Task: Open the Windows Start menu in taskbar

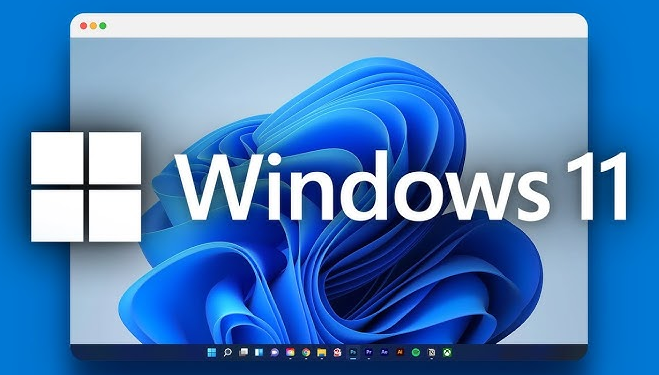Action: 212,352
